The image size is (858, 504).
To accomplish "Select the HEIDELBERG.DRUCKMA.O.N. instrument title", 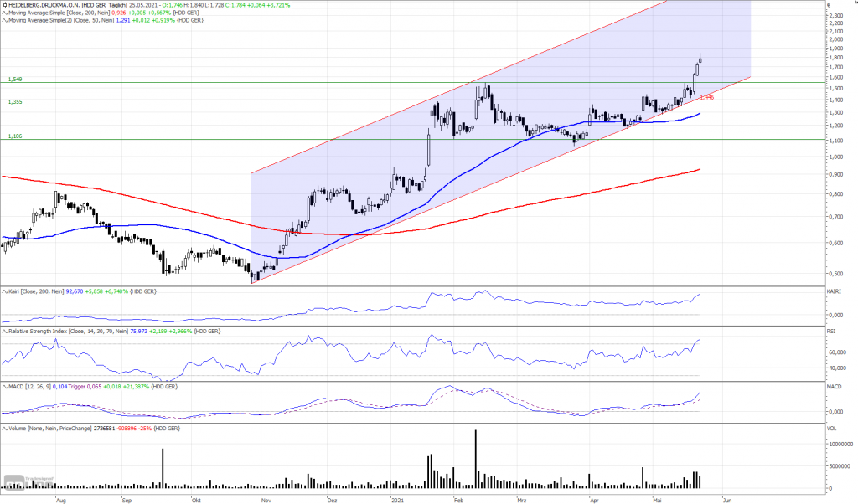I will click(x=44, y=5).
